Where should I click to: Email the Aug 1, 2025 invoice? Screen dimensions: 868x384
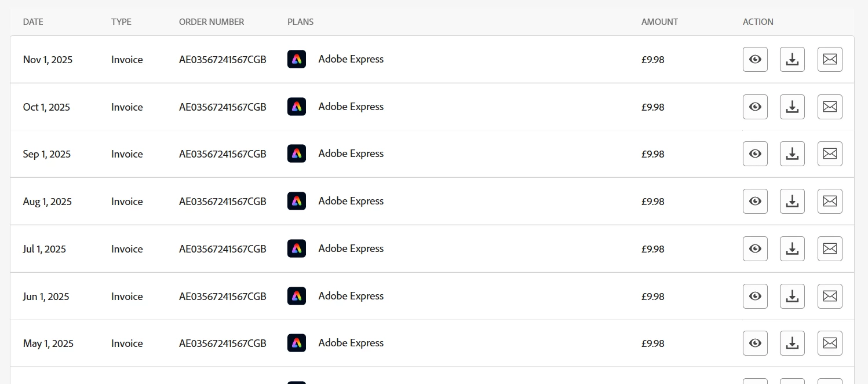pyautogui.click(x=830, y=202)
